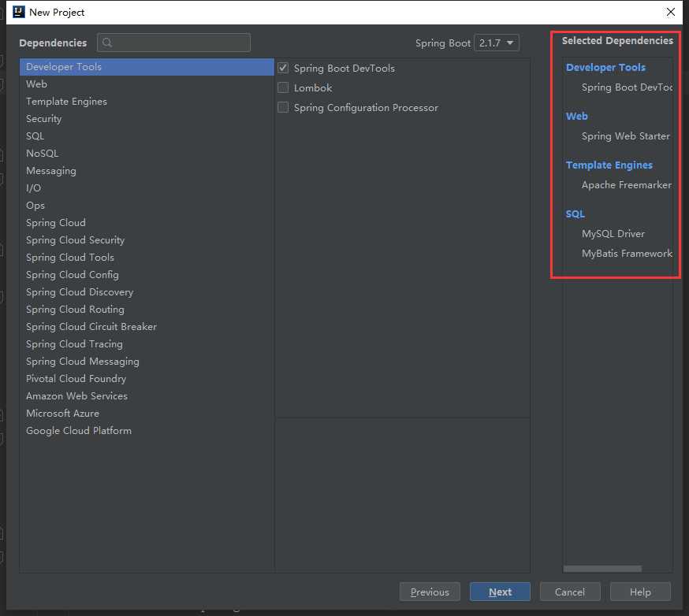Image resolution: width=689 pixels, height=616 pixels.
Task: Select the Spring Cloud category
Action: [147, 223]
